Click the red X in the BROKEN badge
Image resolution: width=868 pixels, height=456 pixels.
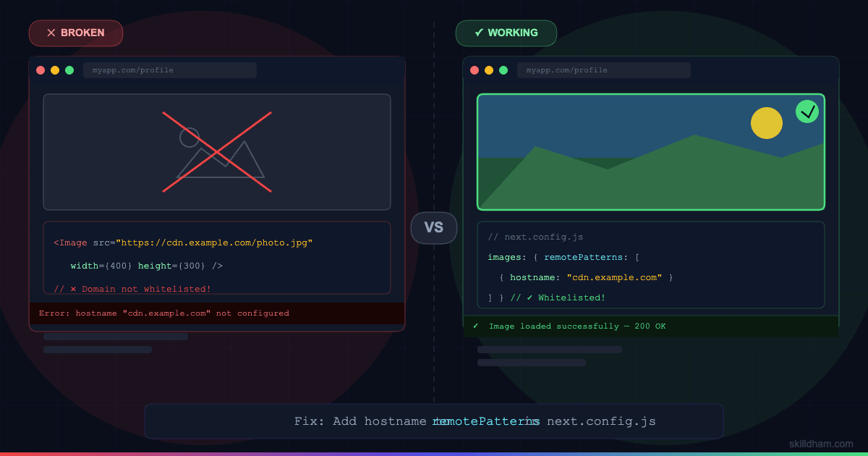(51, 33)
